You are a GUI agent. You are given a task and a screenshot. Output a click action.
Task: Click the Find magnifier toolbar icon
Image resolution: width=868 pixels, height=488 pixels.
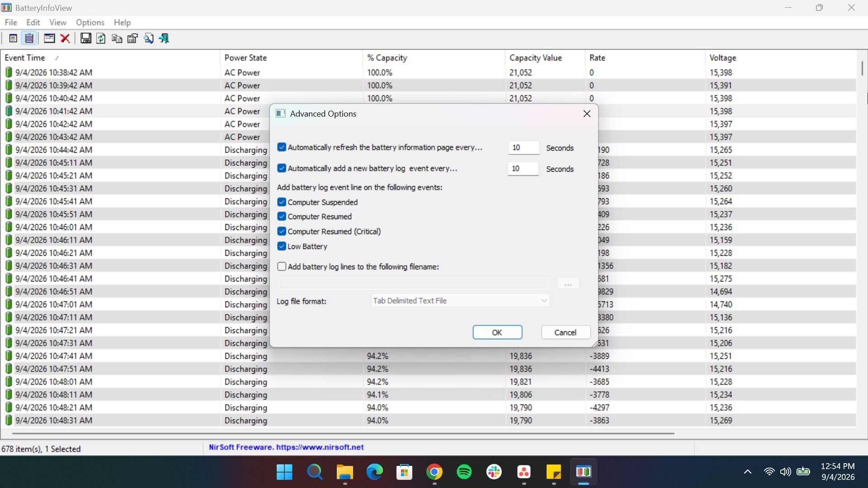148,38
